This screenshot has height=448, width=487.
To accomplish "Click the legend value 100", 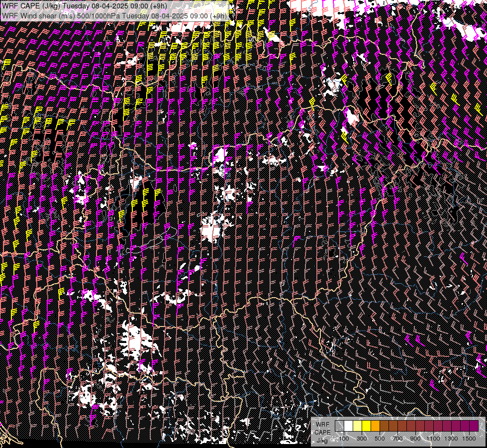I will click(344, 439).
